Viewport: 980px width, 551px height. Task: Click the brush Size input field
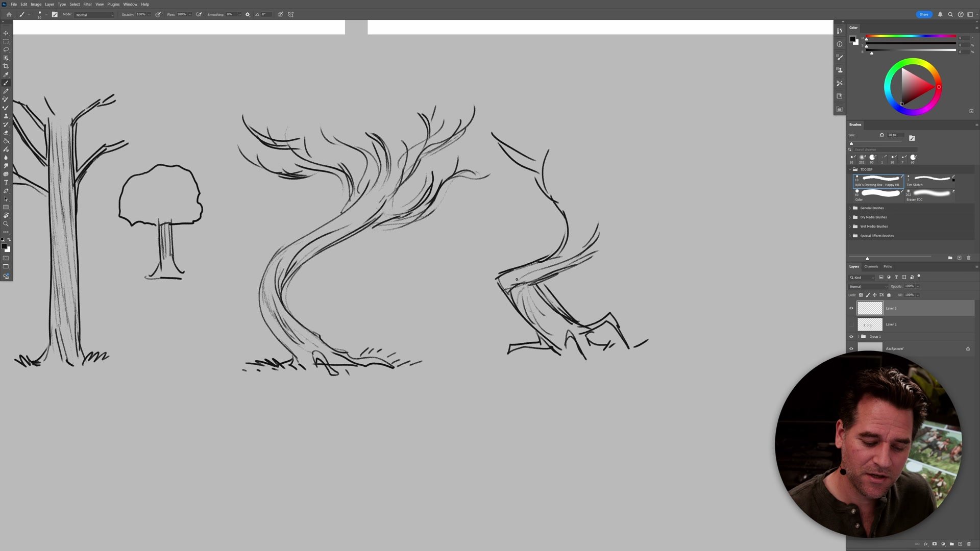tap(895, 135)
